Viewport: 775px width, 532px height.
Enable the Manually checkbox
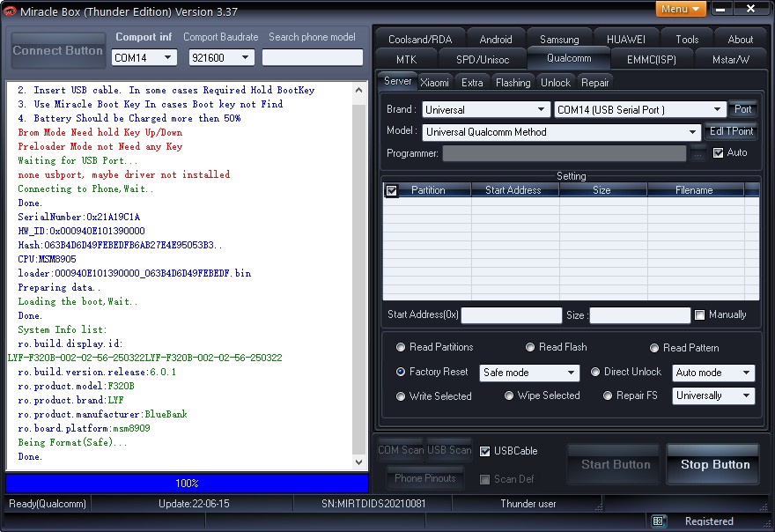[x=699, y=315]
